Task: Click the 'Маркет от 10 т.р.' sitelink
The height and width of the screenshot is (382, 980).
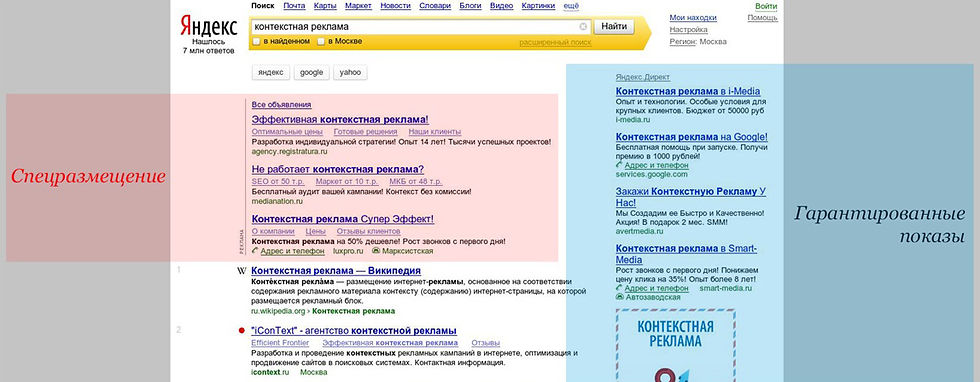Action: coord(346,182)
